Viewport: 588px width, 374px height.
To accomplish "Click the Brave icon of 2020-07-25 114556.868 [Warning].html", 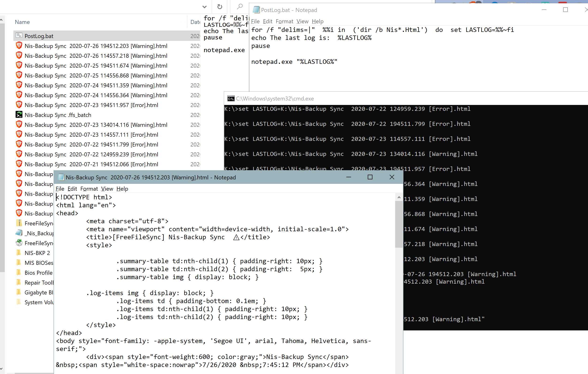I will [x=19, y=75].
